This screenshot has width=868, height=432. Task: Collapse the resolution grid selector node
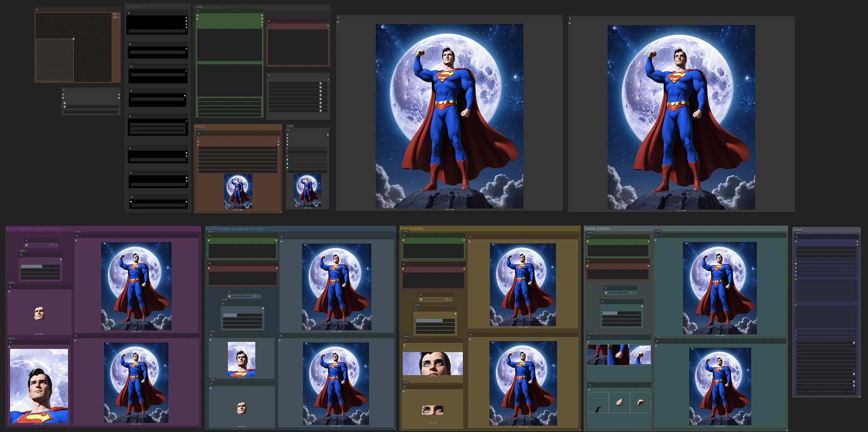tap(37, 9)
